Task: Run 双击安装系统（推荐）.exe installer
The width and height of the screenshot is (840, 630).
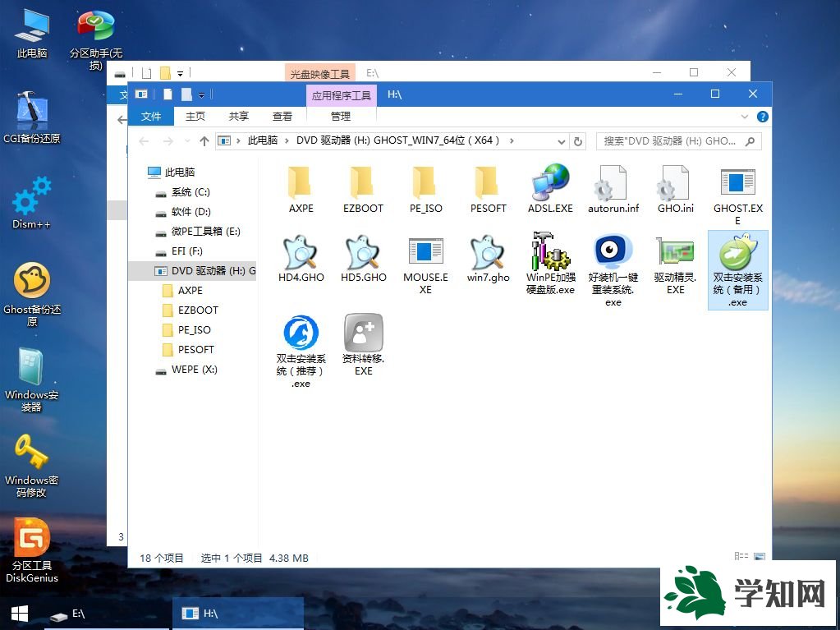Action: click(x=300, y=337)
